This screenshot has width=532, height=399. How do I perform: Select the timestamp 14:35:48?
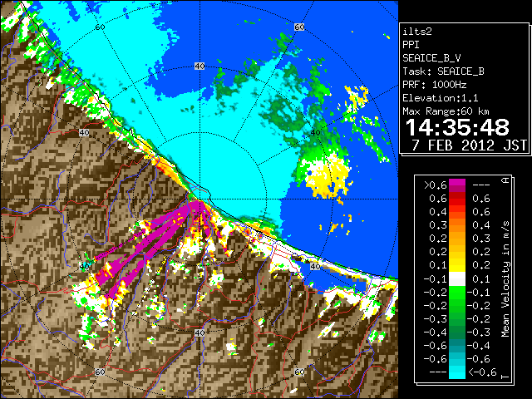(457, 127)
